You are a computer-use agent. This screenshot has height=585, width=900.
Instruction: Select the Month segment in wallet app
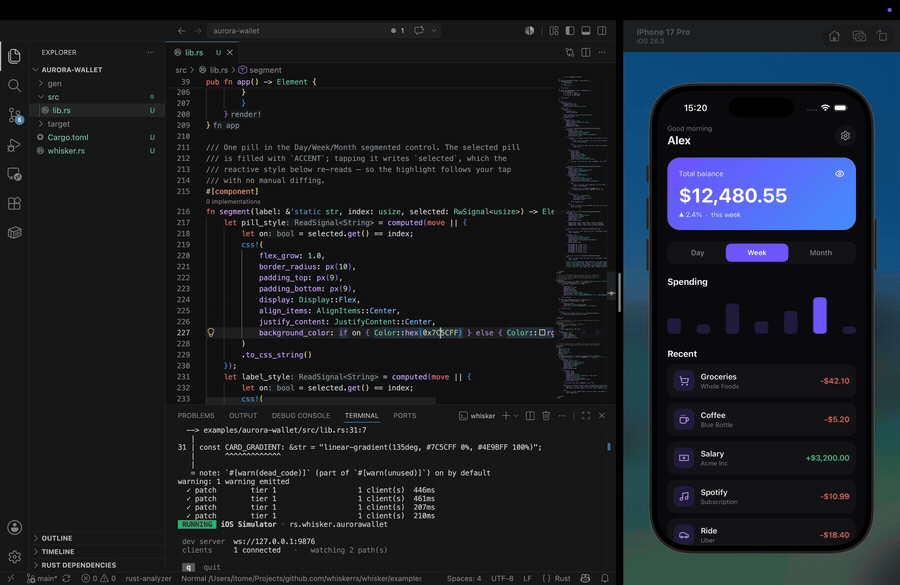[820, 253]
